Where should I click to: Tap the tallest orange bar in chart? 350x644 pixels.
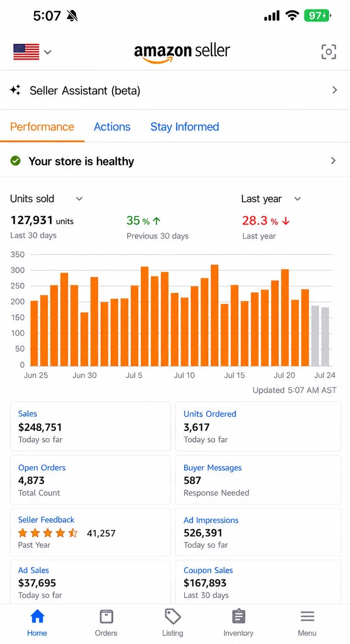coord(214,315)
